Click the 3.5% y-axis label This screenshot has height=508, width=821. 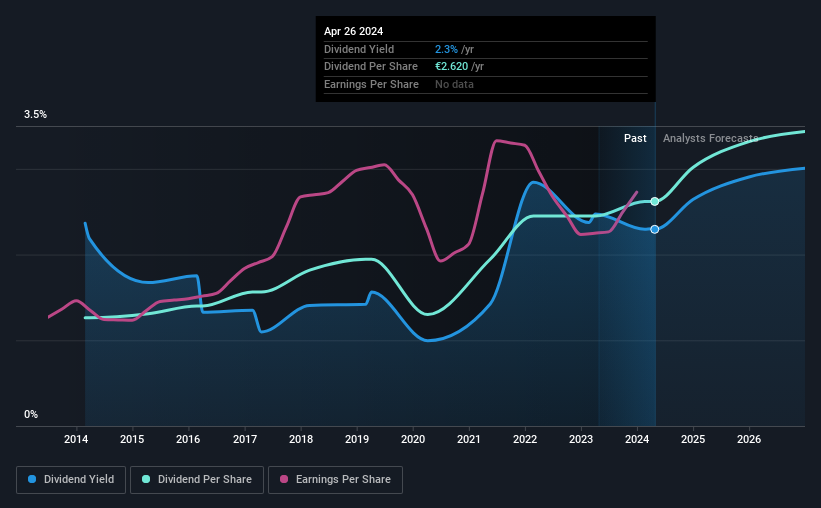click(35, 115)
